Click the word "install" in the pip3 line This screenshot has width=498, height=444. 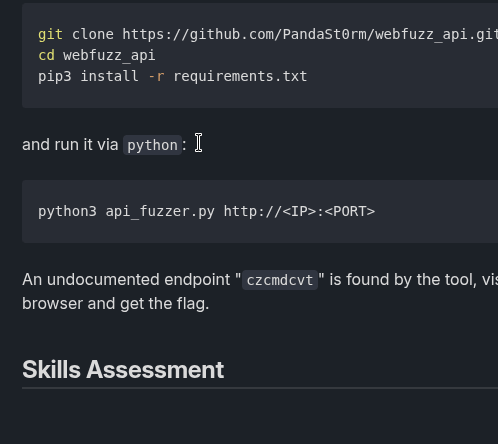tap(109, 76)
